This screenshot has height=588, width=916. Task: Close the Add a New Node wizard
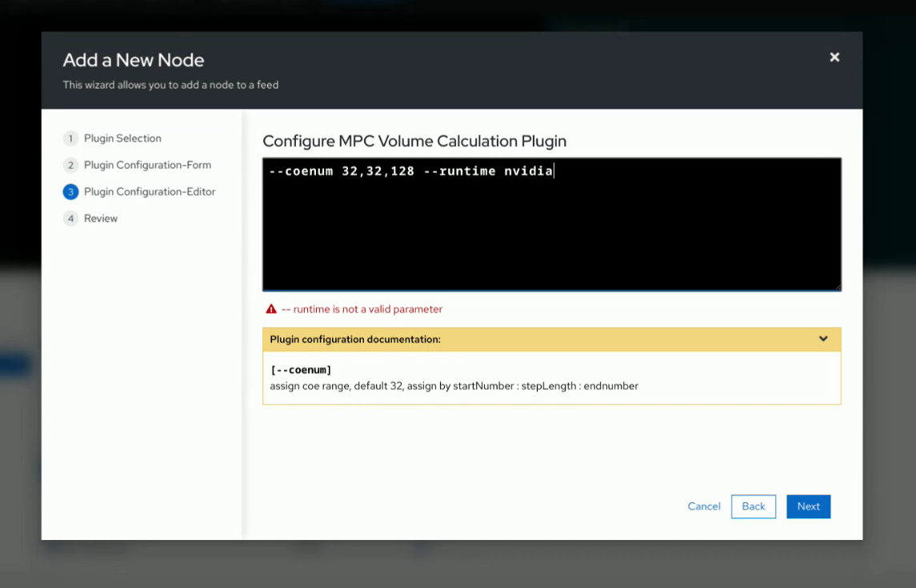click(834, 58)
